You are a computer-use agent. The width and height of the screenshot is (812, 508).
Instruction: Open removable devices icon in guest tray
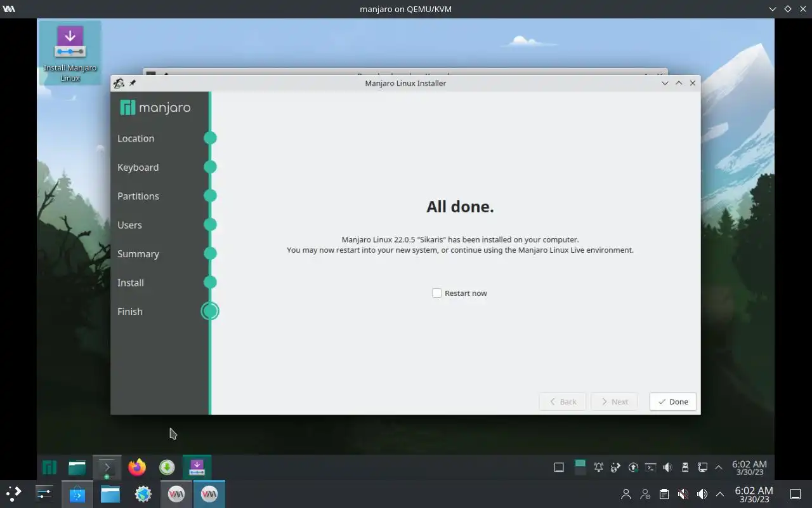click(x=684, y=467)
